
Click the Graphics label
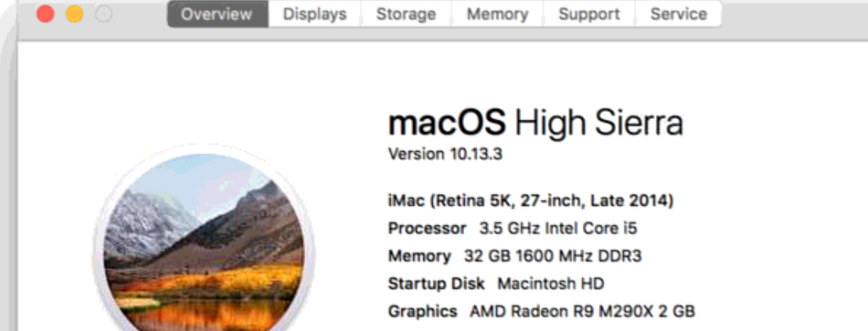click(423, 311)
